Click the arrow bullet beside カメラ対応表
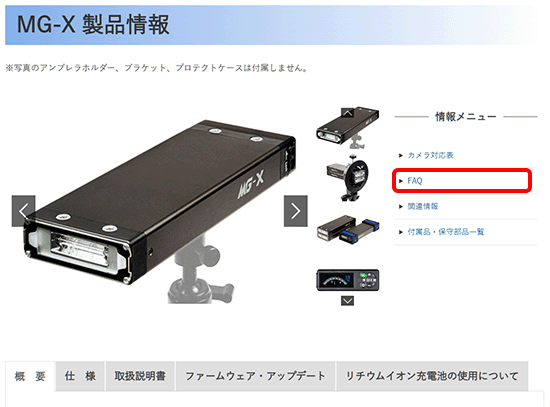This screenshot has height=407, width=550. click(x=401, y=155)
